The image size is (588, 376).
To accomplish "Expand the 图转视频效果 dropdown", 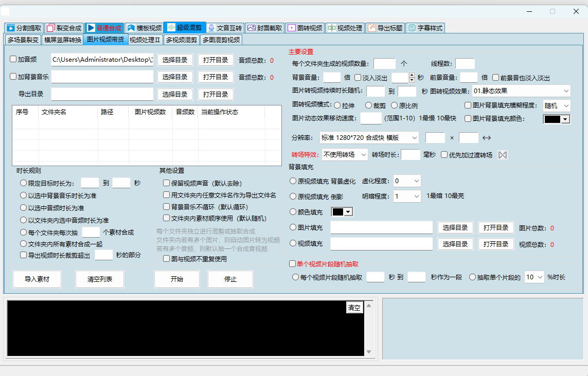I will point(521,91).
